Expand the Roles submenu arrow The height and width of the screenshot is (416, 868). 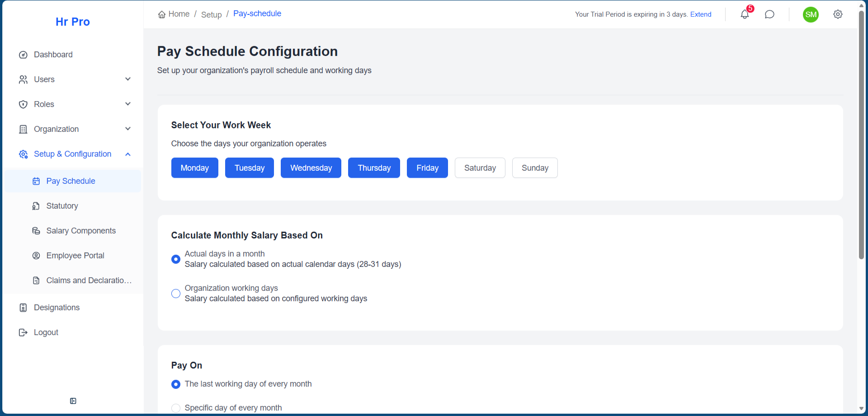point(128,104)
